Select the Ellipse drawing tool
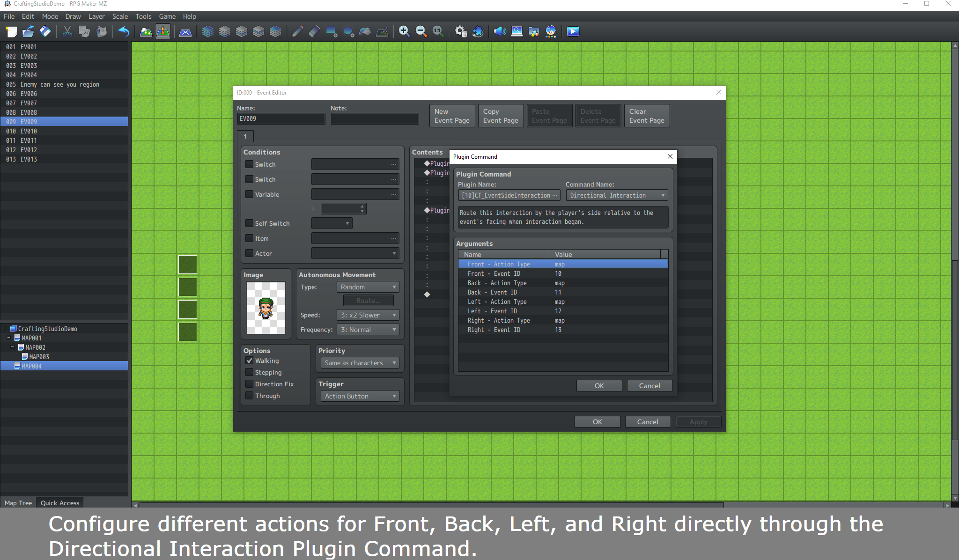 pyautogui.click(x=348, y=31)
